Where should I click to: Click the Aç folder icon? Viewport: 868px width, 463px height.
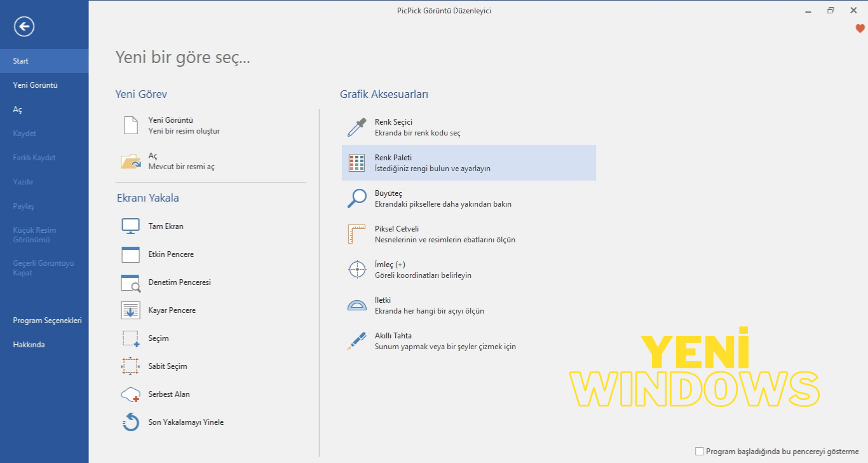click(x=131, y=161)
